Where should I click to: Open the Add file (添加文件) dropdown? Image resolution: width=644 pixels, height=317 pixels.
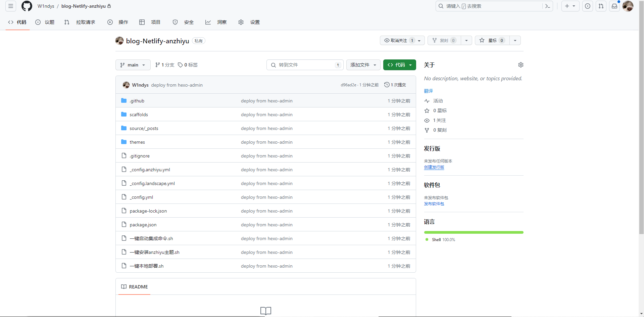pos(363,65)
